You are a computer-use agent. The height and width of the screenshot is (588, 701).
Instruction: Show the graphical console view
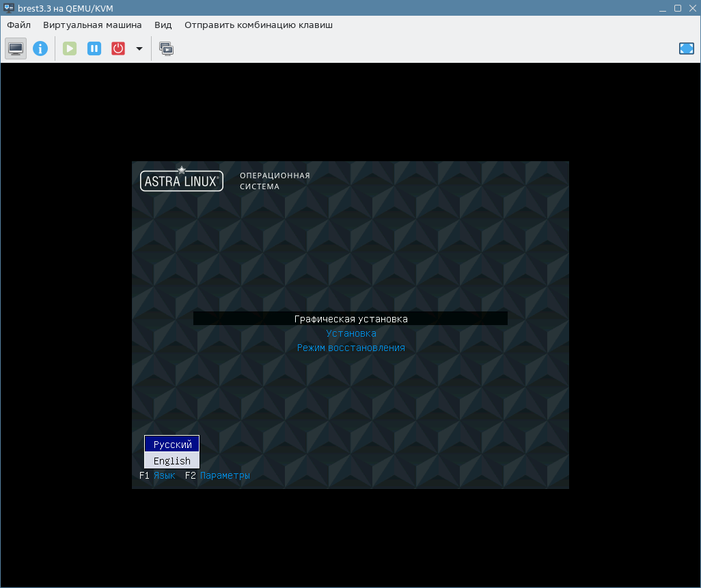[16, 48]
